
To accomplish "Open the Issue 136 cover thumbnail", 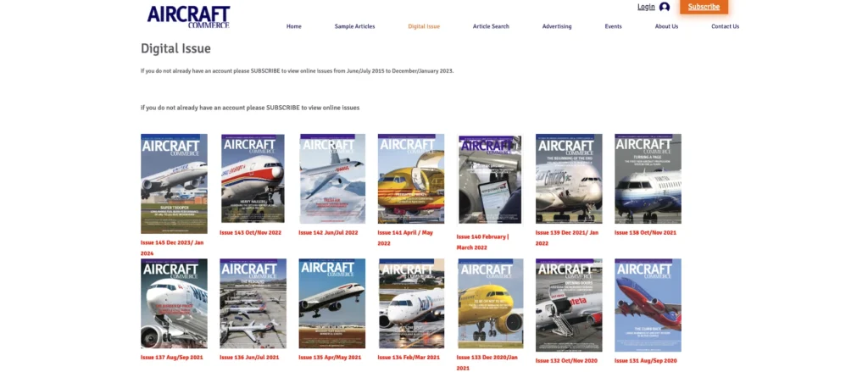I will coord(253,303).
